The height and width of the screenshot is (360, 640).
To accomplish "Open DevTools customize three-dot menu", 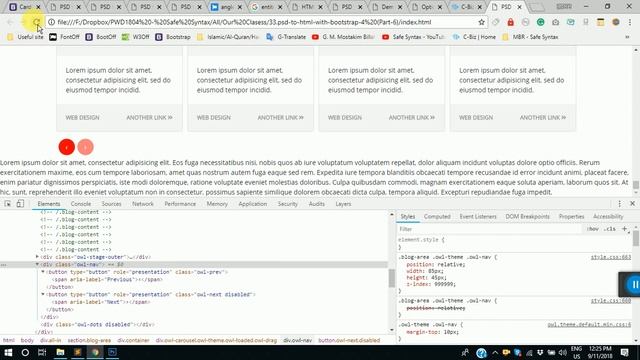I will (x=619, y=204).
